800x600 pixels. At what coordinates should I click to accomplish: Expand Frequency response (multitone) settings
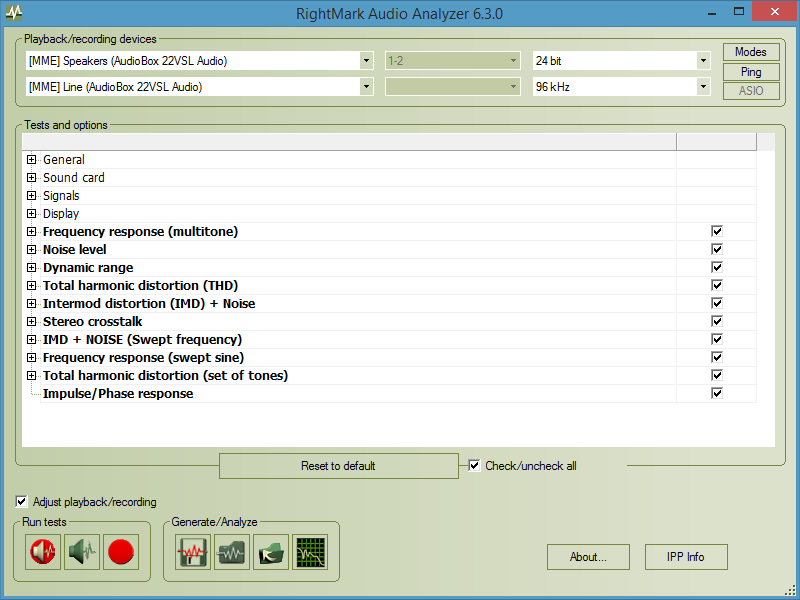[x=32, y=232]
